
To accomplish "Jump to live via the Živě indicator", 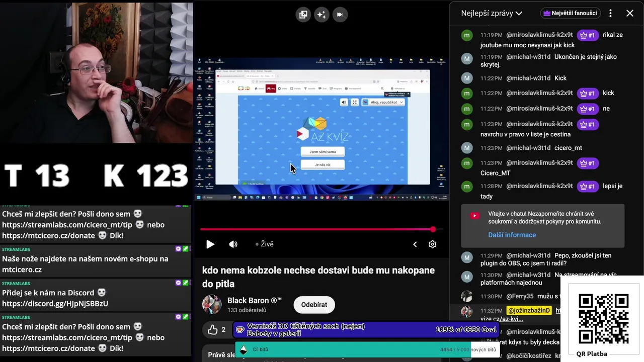I will click(265, 244).
